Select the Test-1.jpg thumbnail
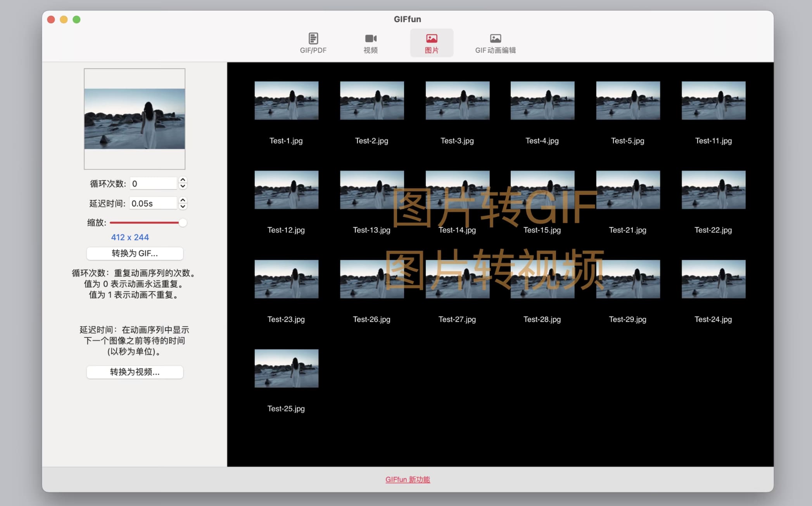This screenshot has height=506, width=812. point(286,101)
